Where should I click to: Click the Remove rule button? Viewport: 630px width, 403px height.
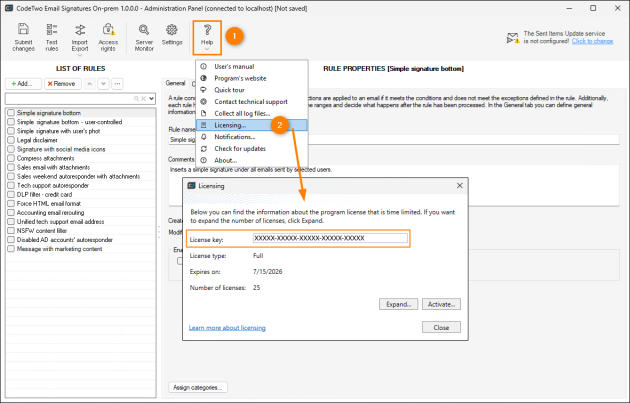point(62,84)
